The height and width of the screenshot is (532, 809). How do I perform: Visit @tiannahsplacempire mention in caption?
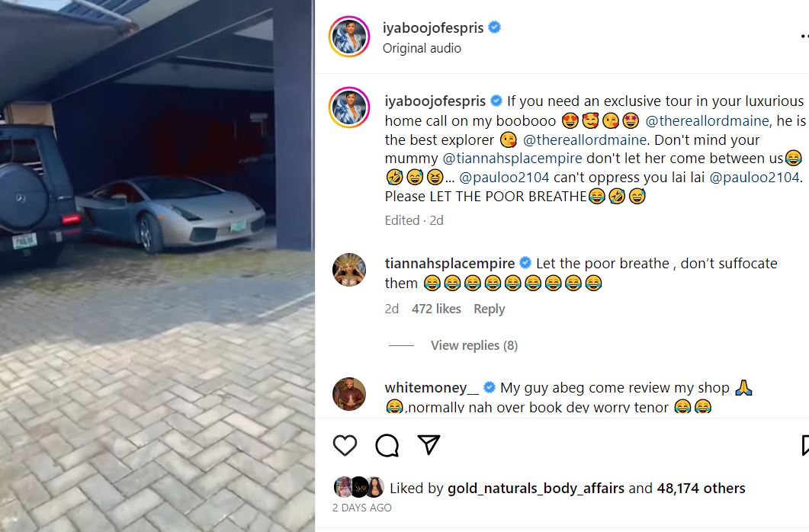(x=512, y=159)
